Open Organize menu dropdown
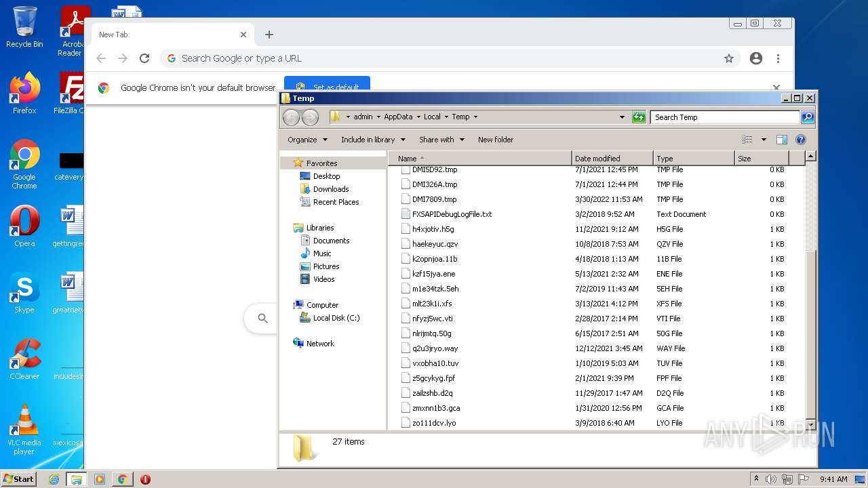 tap(307, 140)
